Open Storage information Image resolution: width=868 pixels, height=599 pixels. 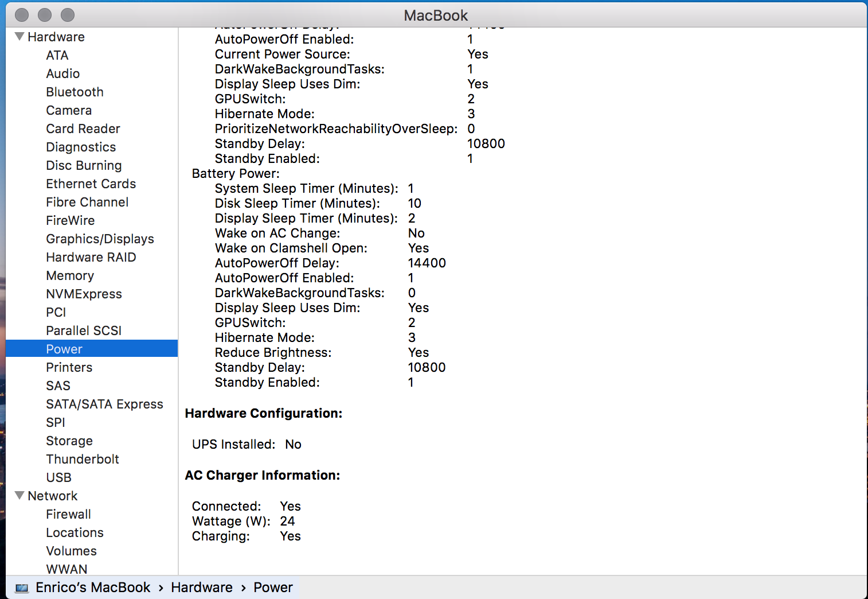pyautogui.click(x=69, y=441)
